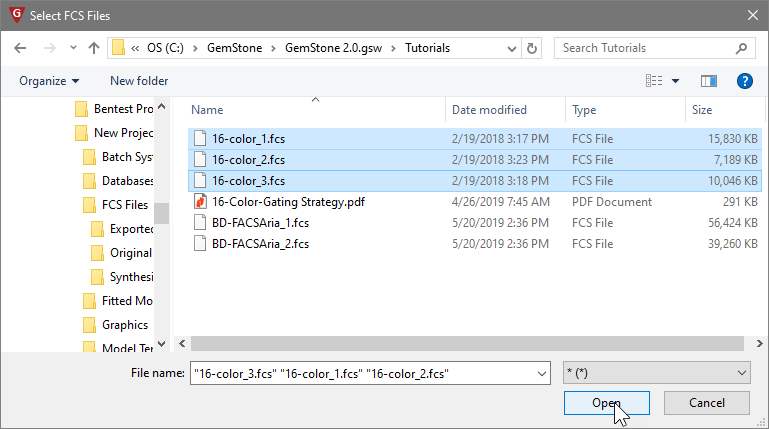Click Tutorials breadcrumb segment
The width and height of the screenshot is (769, 429).
[427, 48]
